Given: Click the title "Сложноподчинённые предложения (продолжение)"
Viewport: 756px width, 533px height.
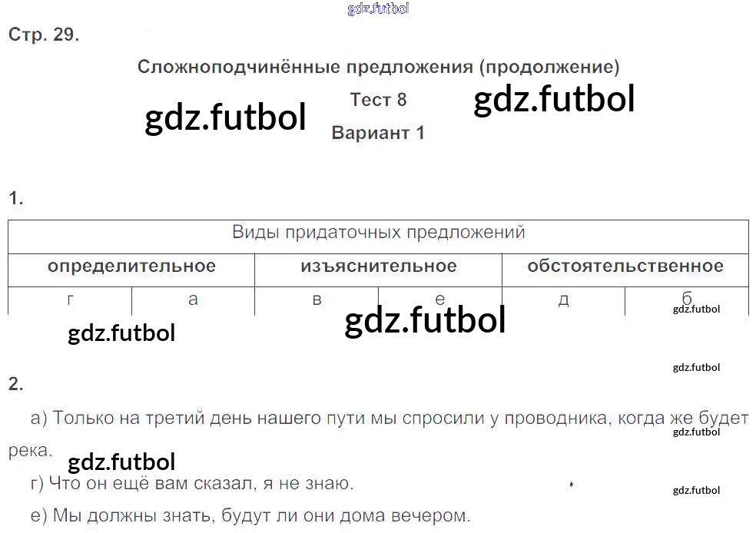Looking at the screenshot, I should tap(378, 67).
